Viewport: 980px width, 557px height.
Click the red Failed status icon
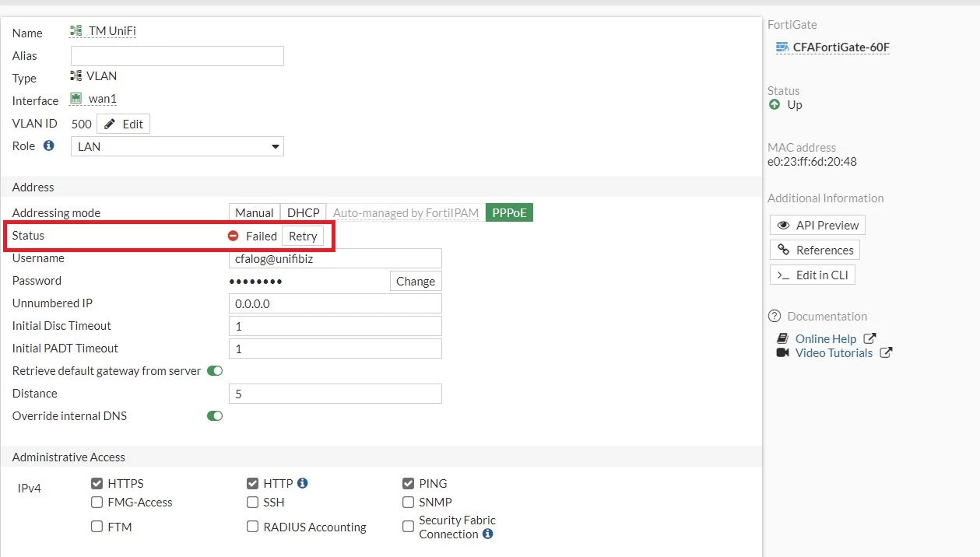click(x=233, y=236)
